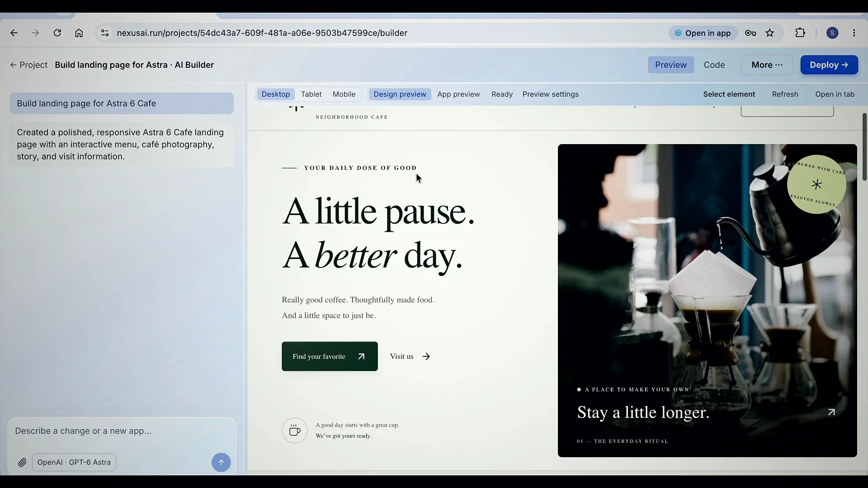The height and width of the screenshot is (488, 868).
Task: Select Mobile viewport
Action: click(x=344, y=94)
